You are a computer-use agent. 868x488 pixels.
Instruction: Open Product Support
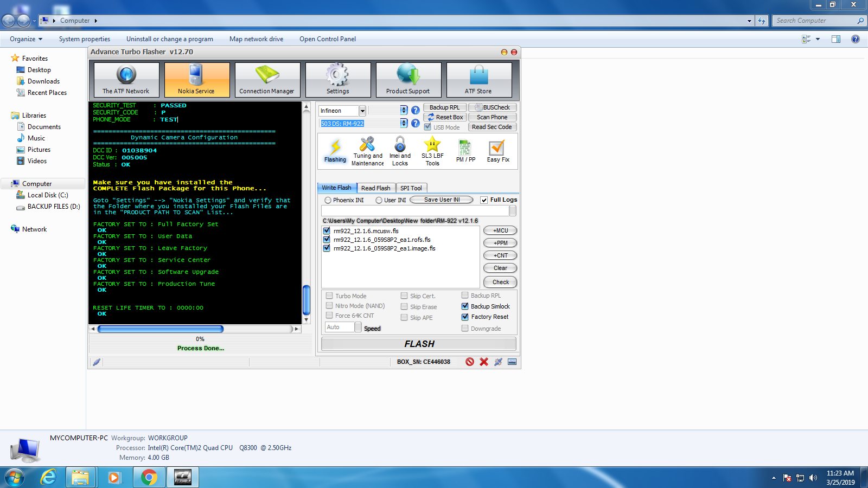[409, 80]
